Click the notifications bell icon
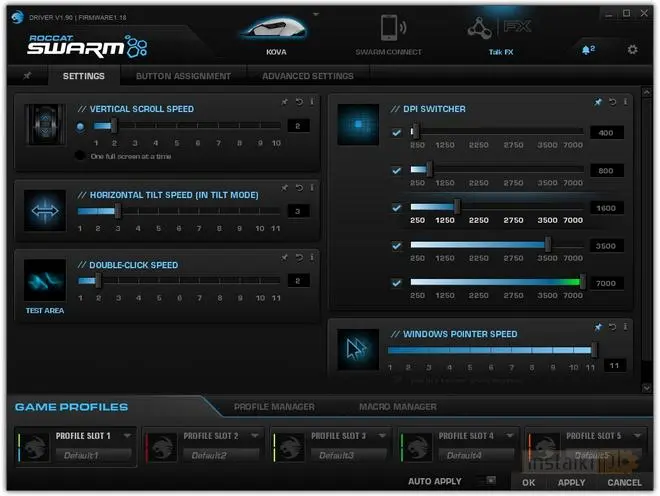This screenshot has width=660, height=496. (x=587, y=49)
